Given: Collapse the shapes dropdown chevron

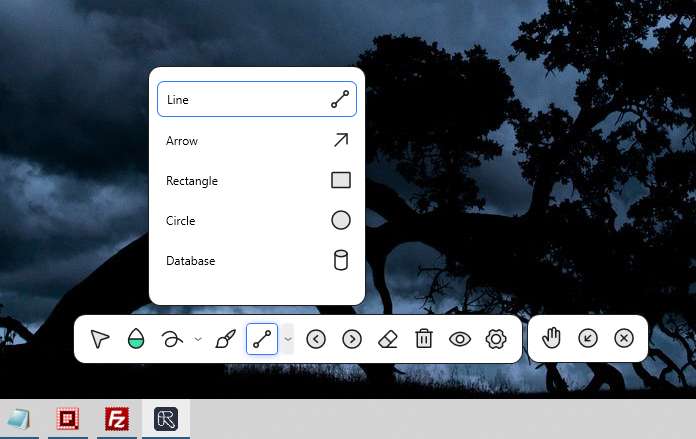Looking at the screenshot, I should [288, 339].
